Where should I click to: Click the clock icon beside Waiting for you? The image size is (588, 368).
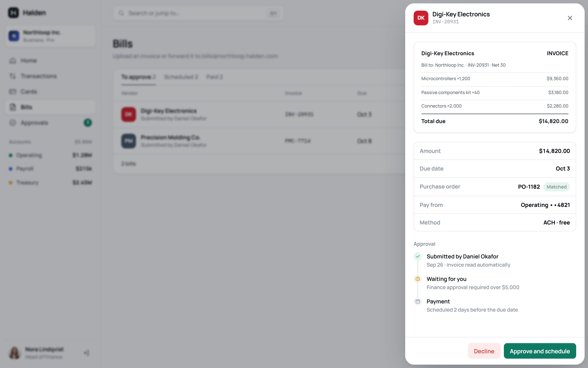(418, 279)
